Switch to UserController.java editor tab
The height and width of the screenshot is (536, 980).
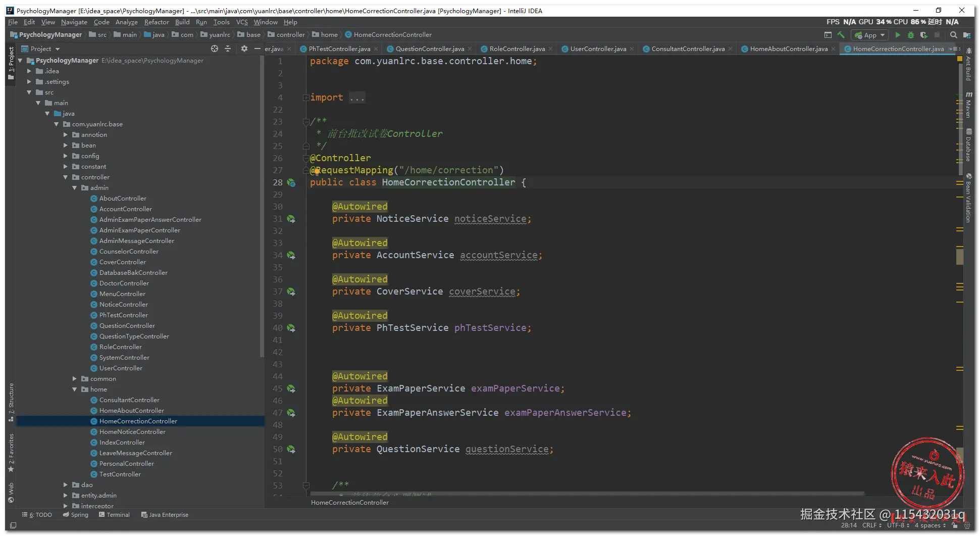pos(598,49)
